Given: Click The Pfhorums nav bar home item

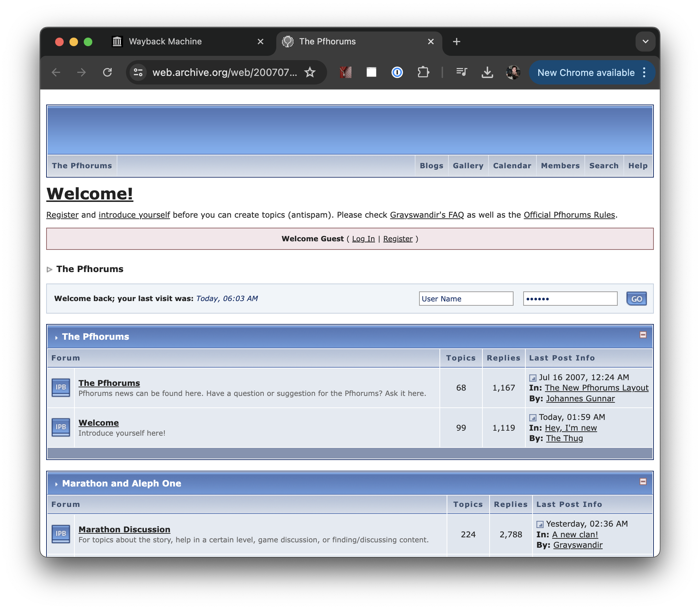Looking at the screenshot, I should coord(82,166).
